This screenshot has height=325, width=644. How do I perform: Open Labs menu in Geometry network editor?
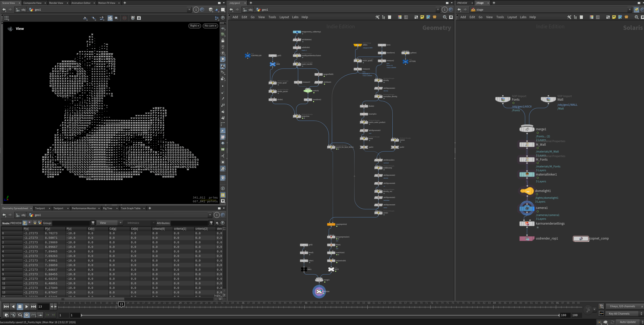pyautogui.click(x=295, y=17)
